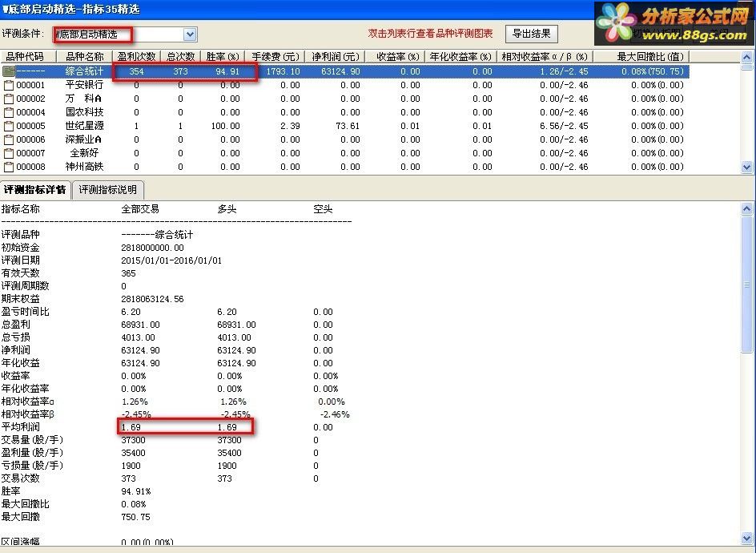The image size is (756, 553).
Task: Click the icon beside stock 000004
Action: [x=9, y=112]
